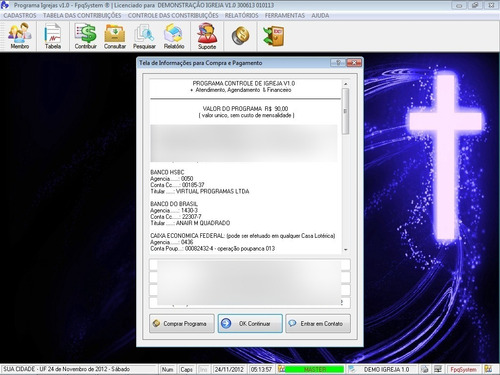
Task: Open the CONTROLE DAS CONSTRIBUIÇÕES menu
Action: pos(173,15)
